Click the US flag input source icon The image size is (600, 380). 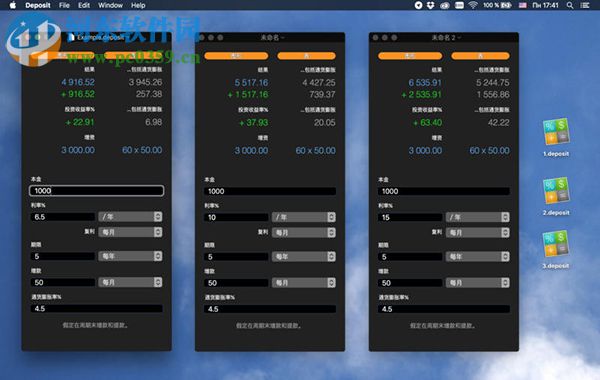pyautogui.click(x=523, y=5)
